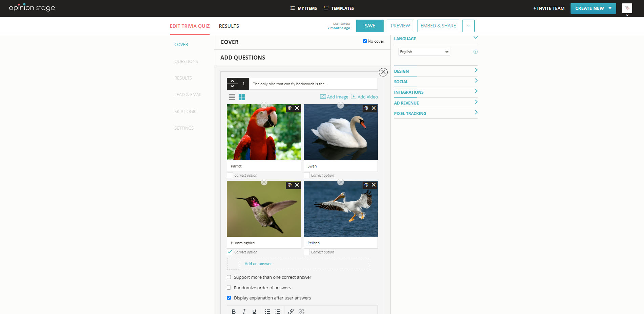Open the English language dropdown
The image size is (644, 314).
424,51
